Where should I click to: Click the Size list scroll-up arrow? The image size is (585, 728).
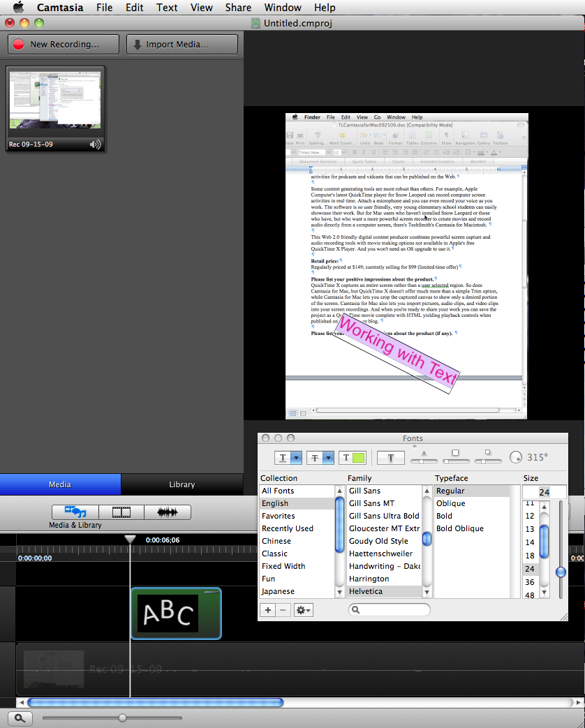[x=545, y=507]
